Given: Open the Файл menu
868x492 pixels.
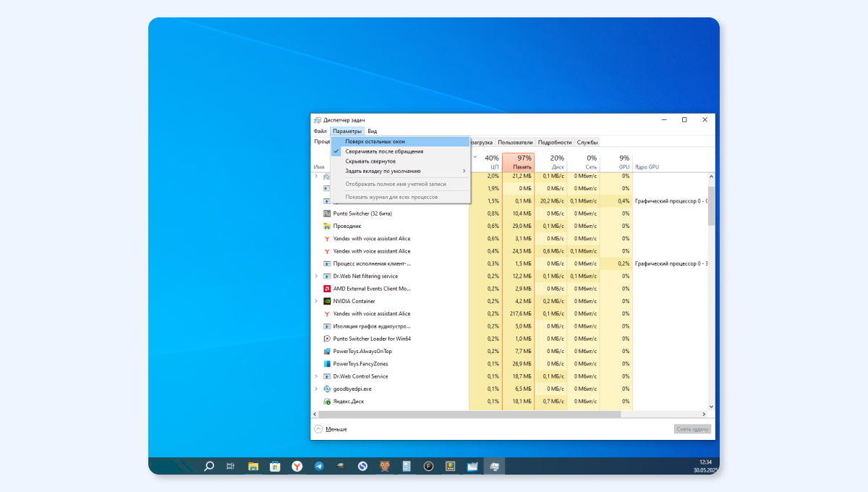Looking at the screenshot, I should [x=320, y=131].
